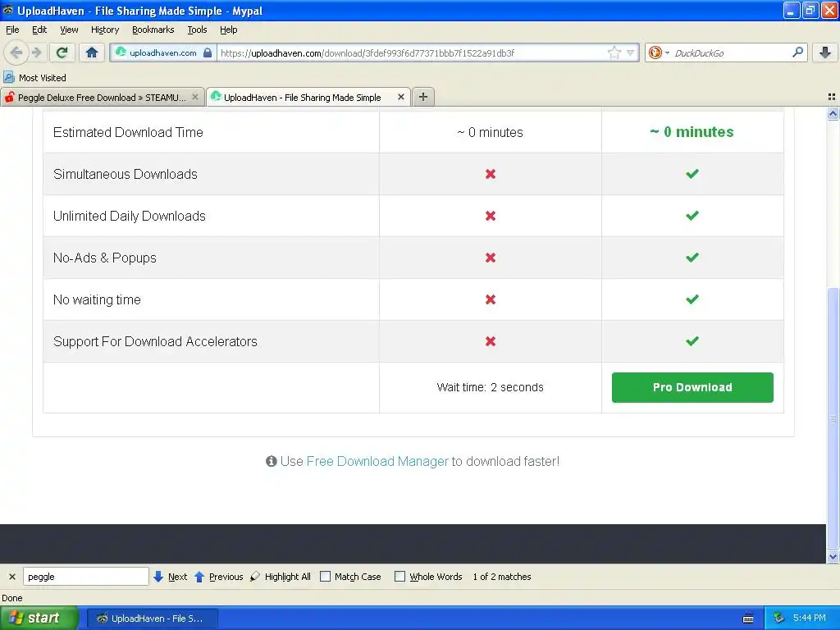
Task: Click the red X for Download Accelerators
Action: tap(491, 341)
